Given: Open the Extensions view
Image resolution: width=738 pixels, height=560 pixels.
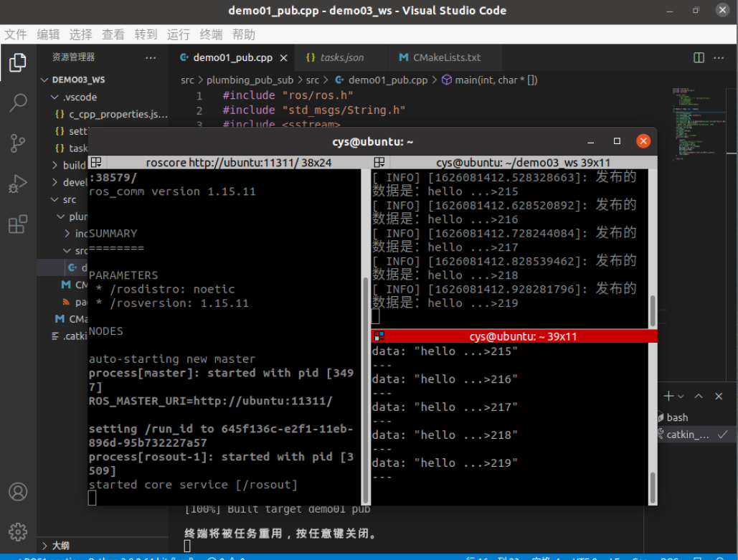Looking at the screenshot, I should pyautogui.click(x=18, y=224).
